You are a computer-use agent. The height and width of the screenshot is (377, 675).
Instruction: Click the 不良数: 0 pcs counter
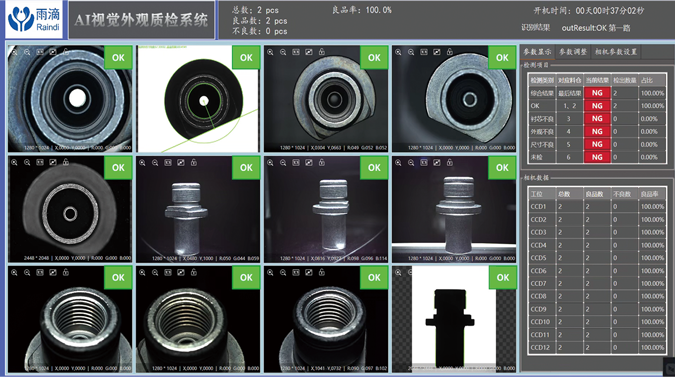[260, 31]
